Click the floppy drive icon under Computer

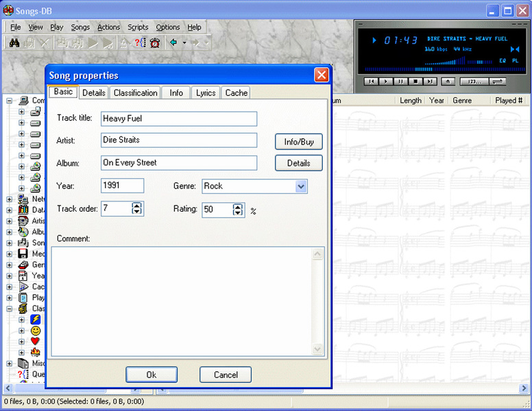(x=35, y=111)
